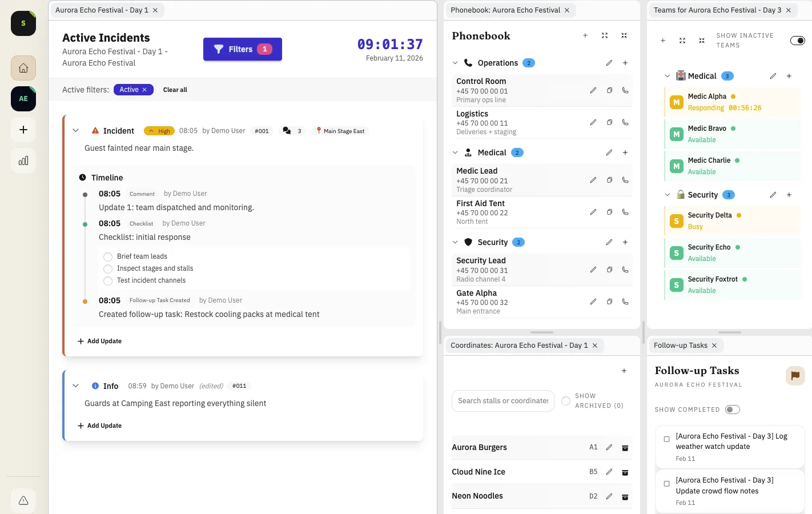Open the notifications bell in the sidebar
The width and height of the screenshot is (812, 514).
coord(23,500)
